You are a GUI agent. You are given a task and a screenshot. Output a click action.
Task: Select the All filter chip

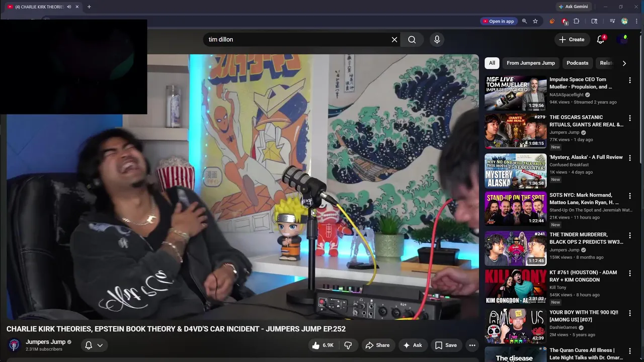point(492,63)
